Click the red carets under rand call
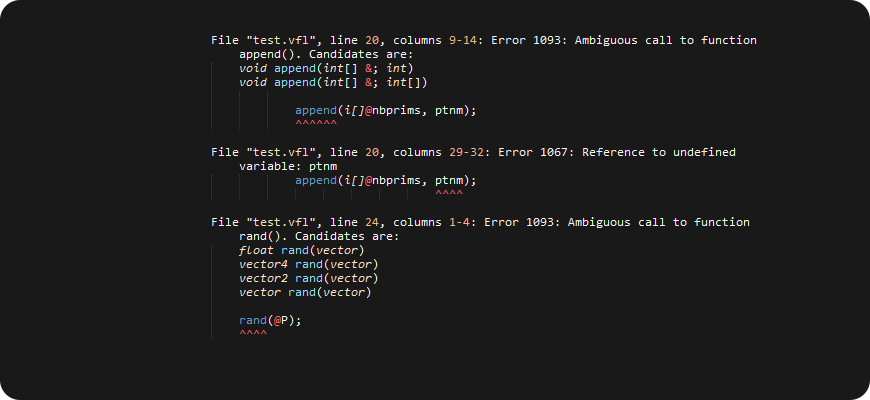Viewport: 870px width, 400px height. tap(253, 333)
